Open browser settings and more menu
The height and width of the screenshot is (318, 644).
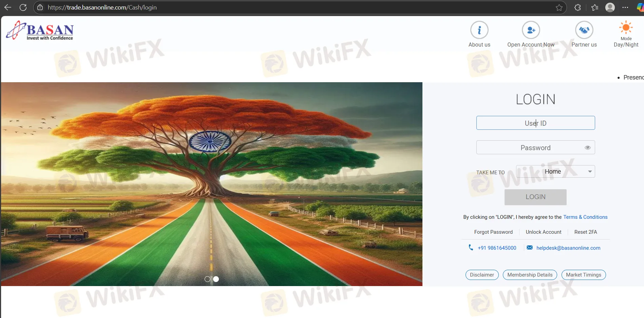pyautogui.click(x=625, y=7)
